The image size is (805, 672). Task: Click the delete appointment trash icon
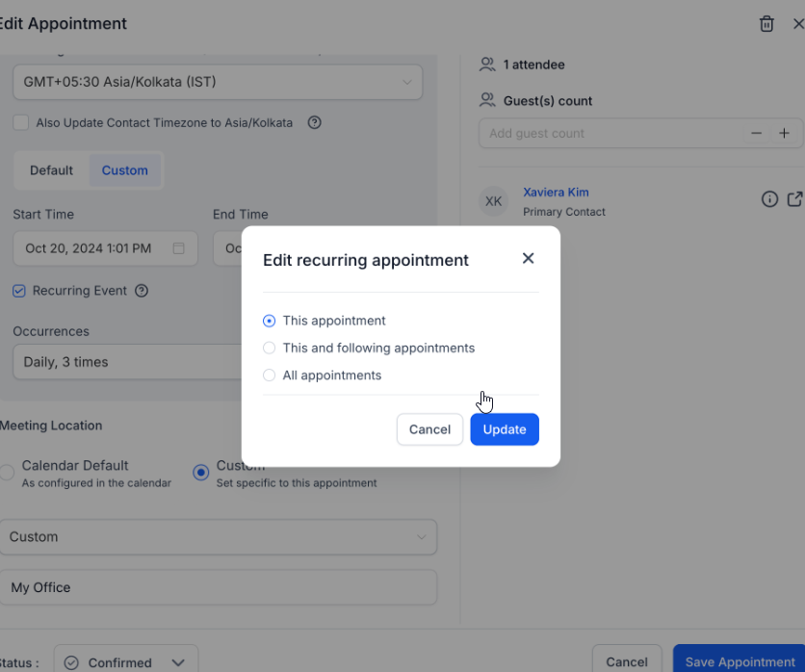(x=766, y=24)
